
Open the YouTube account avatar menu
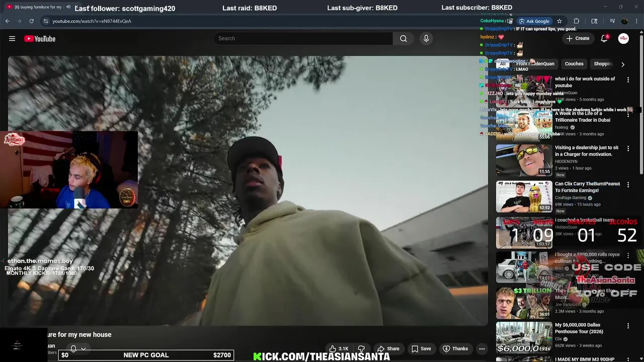click(623, 39)
